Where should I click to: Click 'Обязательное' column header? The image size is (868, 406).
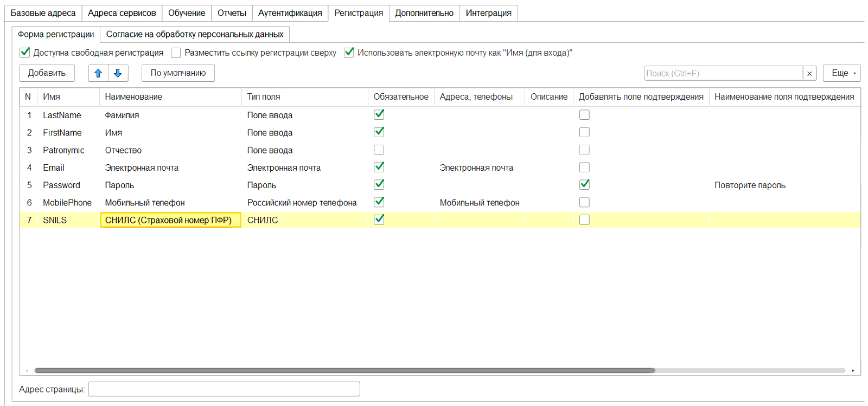[x=401, y=96]
